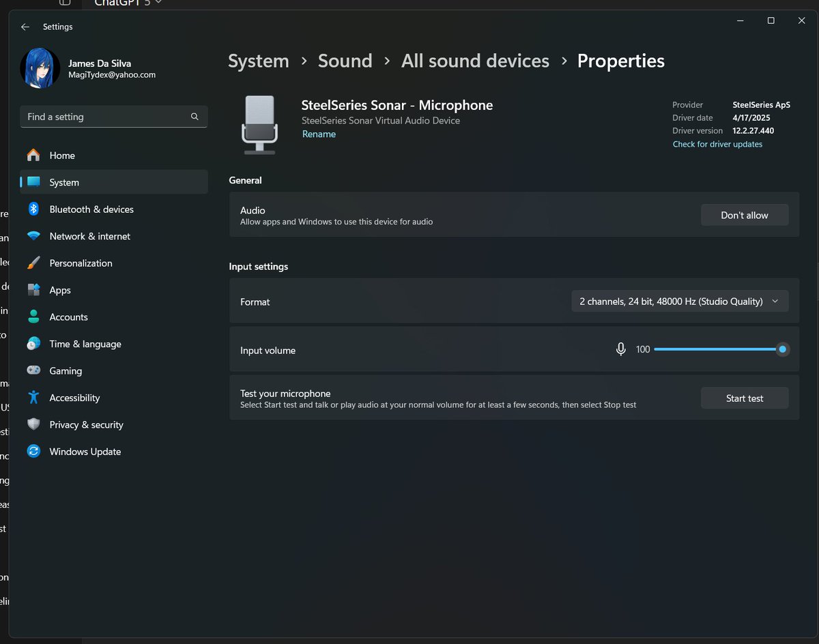This screenshot has width=819, height=644.
Task: Go to System breadcrumb
Action: (259, 61)
